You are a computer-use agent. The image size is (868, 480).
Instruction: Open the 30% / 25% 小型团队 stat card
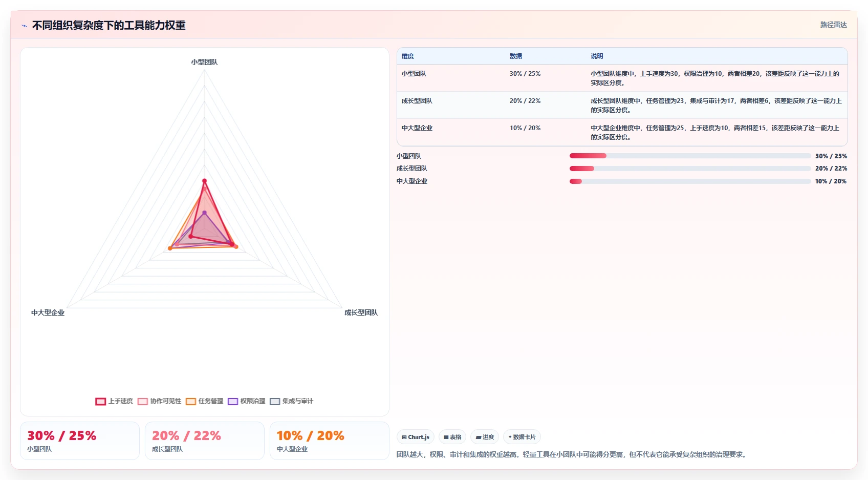pyautogui.click(x=80, y=441)
